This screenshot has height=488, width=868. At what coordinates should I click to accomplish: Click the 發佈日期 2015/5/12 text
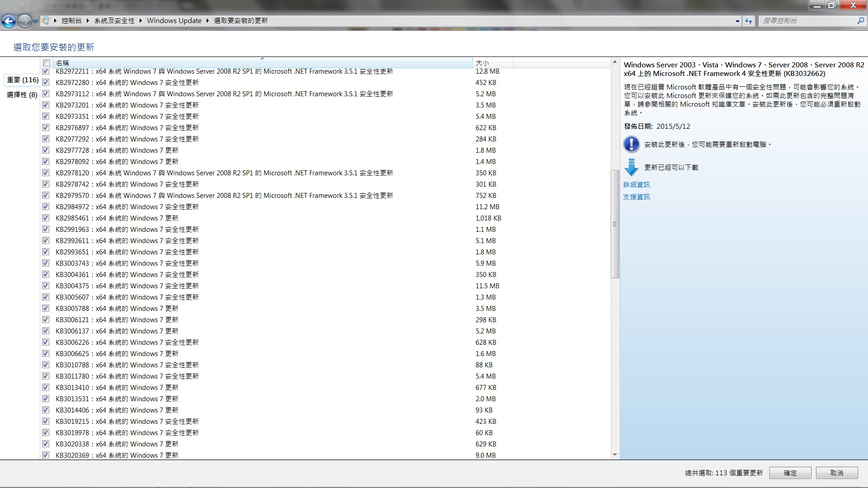[x=657, y=127]
